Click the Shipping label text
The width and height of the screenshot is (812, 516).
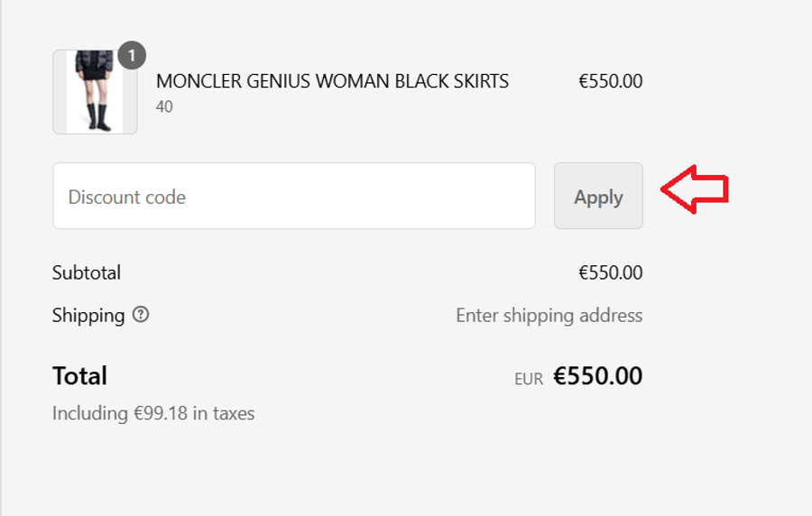click(88, 315)
